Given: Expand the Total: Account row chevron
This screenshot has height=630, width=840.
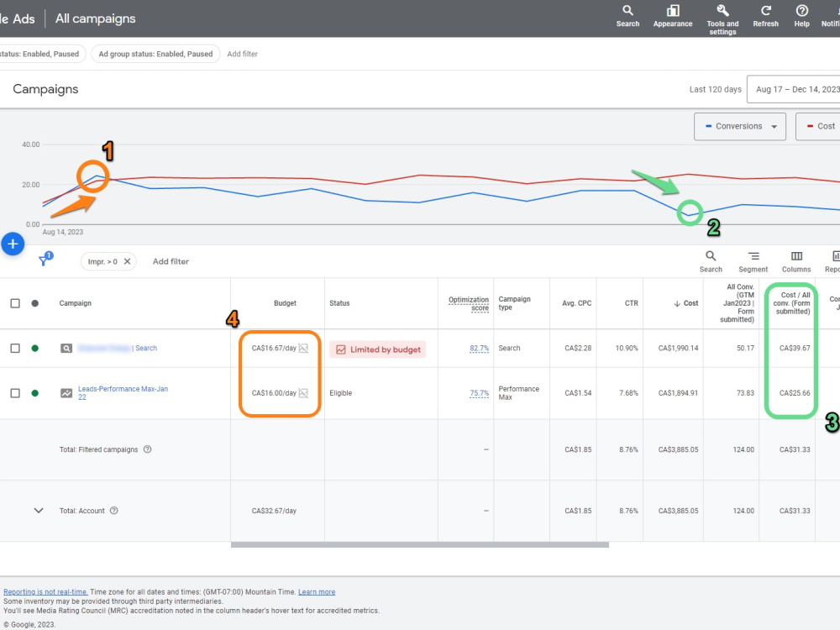Looking at the screenshot, I should pyautogui.click(x=39, y=511).
